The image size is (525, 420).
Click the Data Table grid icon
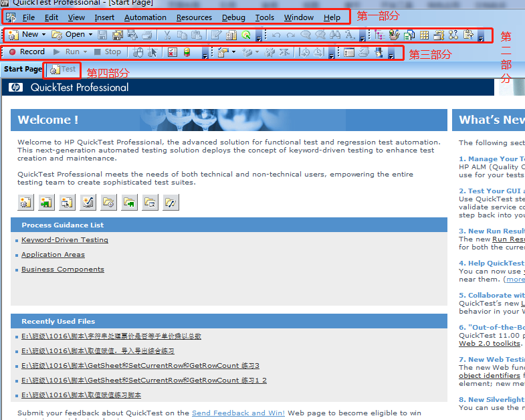pyautogui.click(x=424, y=35)
